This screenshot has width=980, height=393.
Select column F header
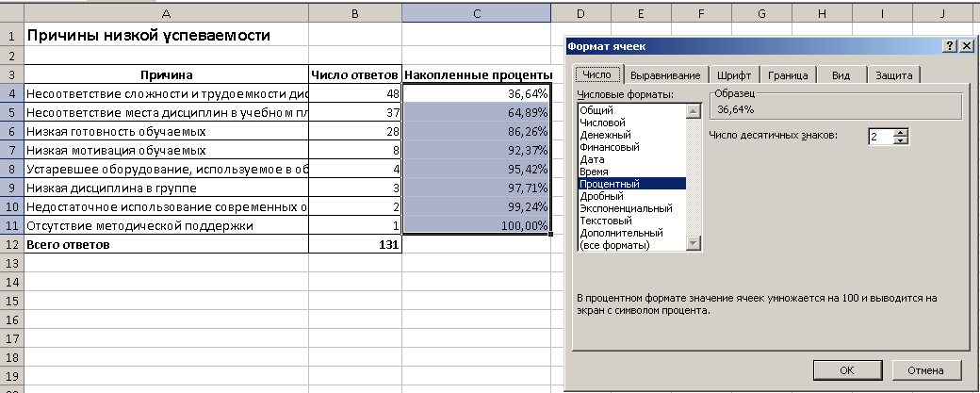tap(701, 13)
